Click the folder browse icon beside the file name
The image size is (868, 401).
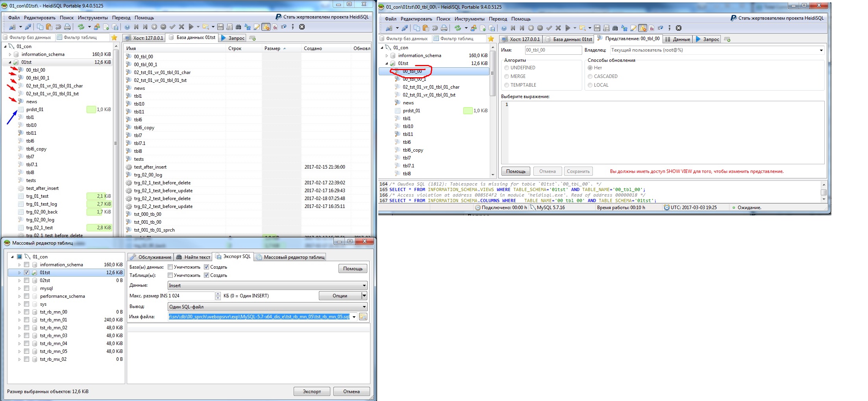[x=363, y=317]
